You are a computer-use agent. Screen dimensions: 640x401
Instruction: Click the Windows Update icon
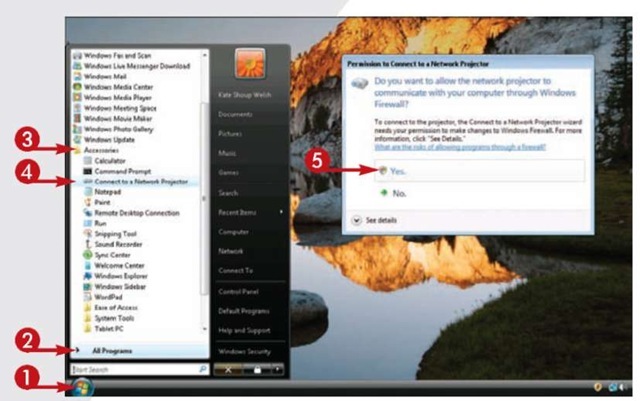(77, 140)
